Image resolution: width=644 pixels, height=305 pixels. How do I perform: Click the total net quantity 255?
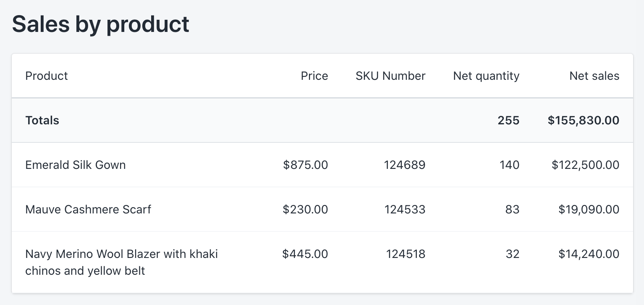(x=508, y=121)
